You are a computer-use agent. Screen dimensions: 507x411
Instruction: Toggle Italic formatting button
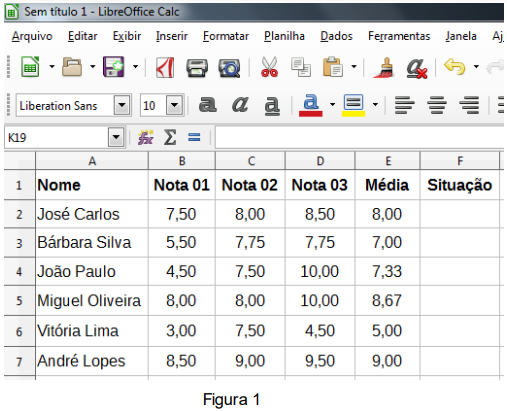[240, 105]
